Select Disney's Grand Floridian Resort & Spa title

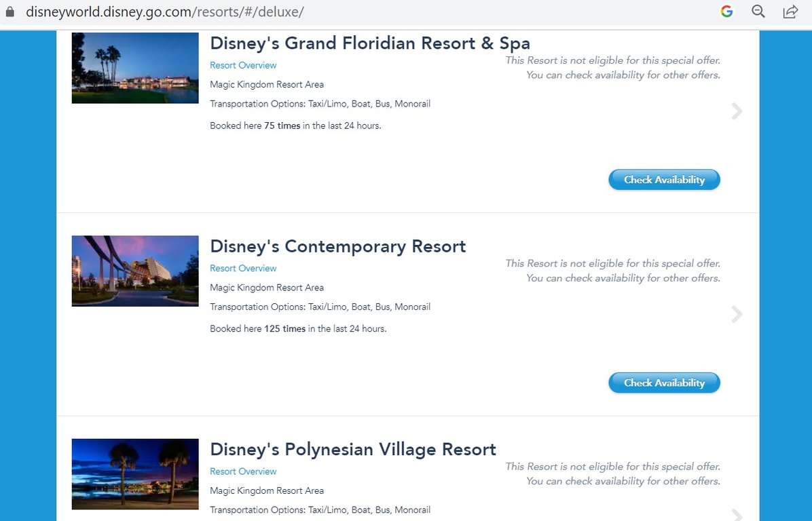point(369,43)
